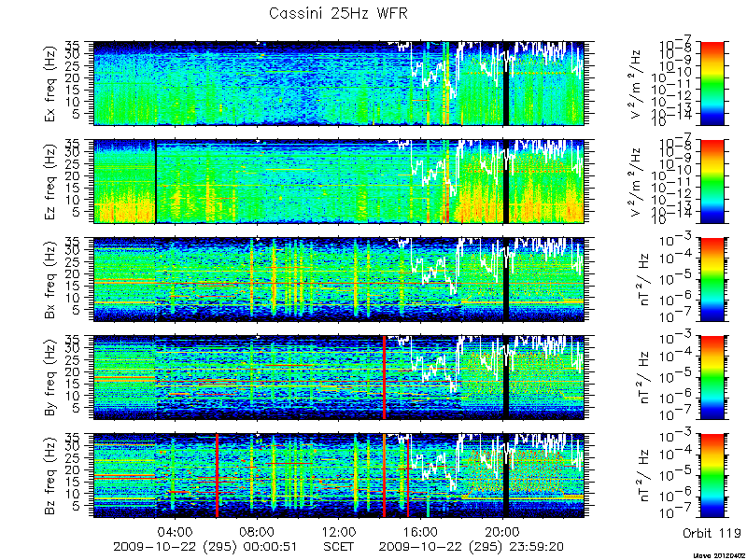Click the "SCET" label under the time axis
Viewport: 747px width, 560px height.
coord(339,546)
